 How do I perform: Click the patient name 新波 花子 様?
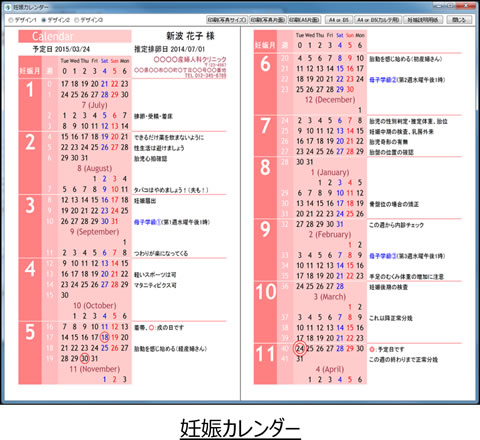[x=190, y=36]
